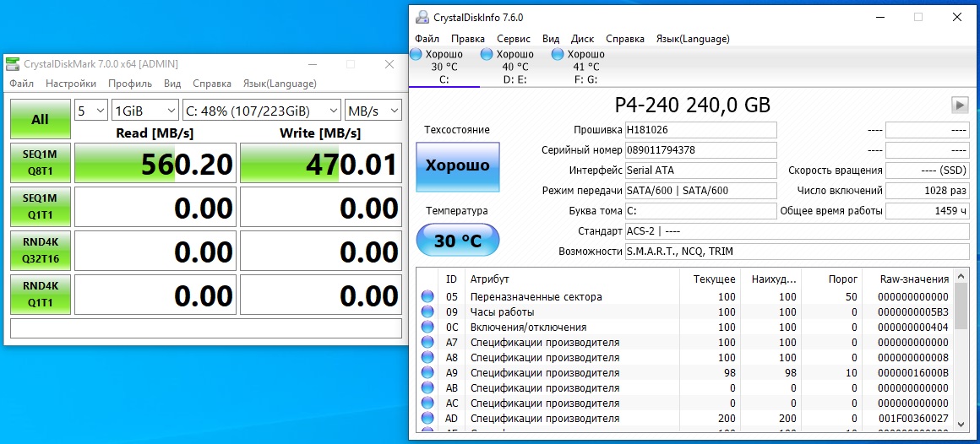Viewport: 980px width, 444px height.
Task: Open Язык(Language) menu in CrystalDiskMark
Action: tap(280, 84)
